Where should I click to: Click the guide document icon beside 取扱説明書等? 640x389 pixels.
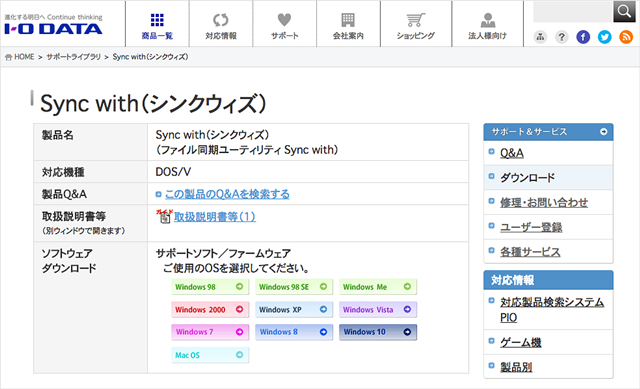click(x=164, y=216)
